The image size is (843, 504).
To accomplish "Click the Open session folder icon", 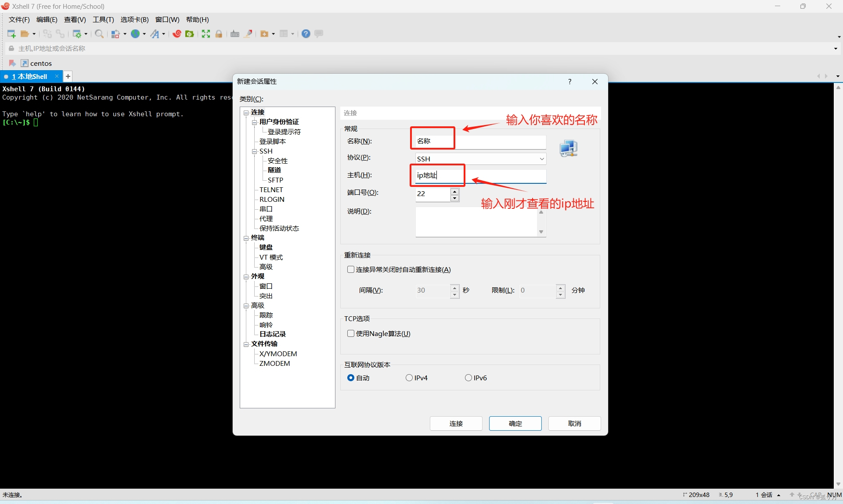I will pos(25,34).
